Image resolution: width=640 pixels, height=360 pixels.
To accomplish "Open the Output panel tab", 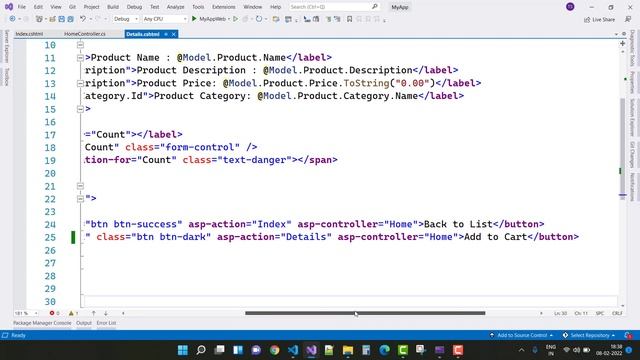I will point(84,323).
